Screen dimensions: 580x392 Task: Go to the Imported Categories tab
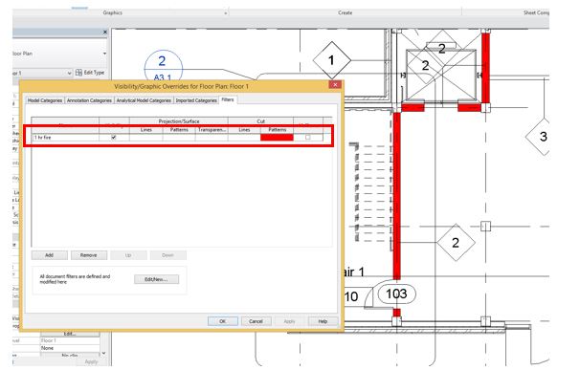click(x=196, y=100)
